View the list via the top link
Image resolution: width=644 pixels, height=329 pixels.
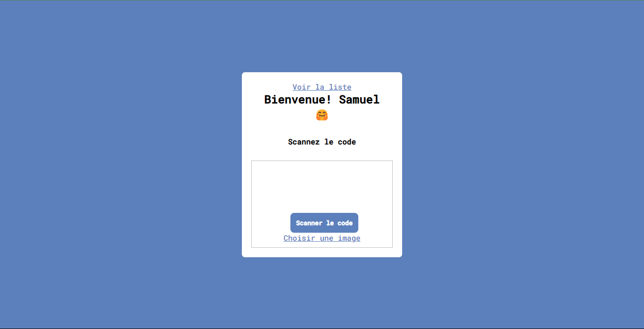322,87
